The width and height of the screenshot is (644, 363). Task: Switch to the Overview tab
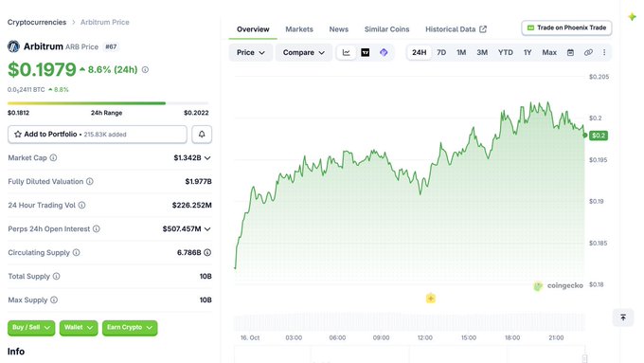pos(253,29)
